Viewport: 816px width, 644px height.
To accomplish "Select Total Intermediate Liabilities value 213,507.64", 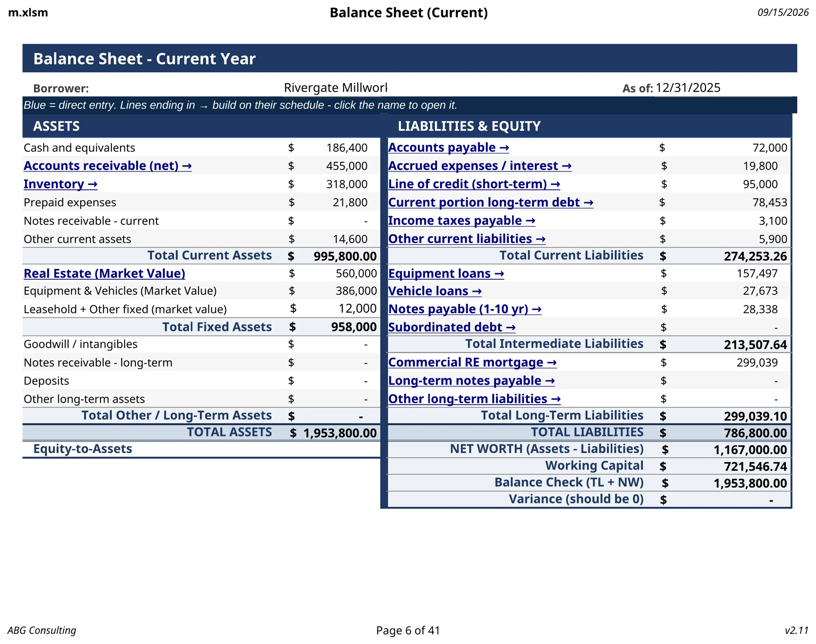I will [756, 345].
